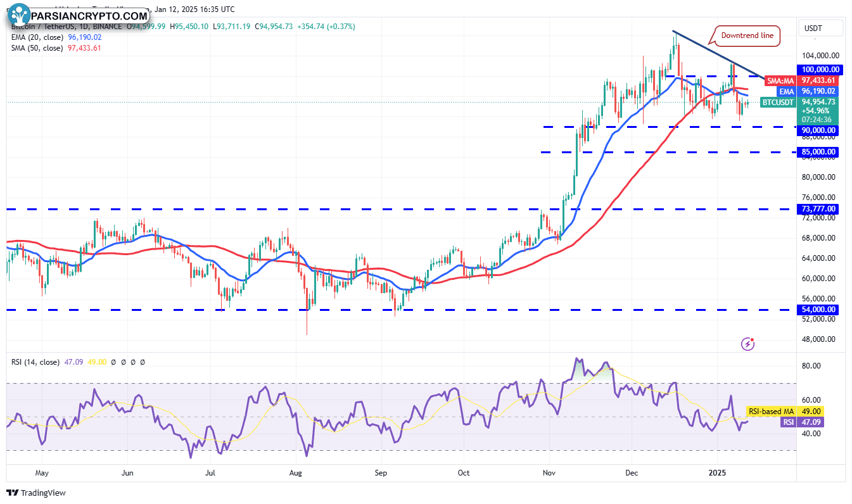Image resolution: width=852 pixels, height=504 pixels.
Task: Click the 85,000.00 price level label
Action: [819, 152]
